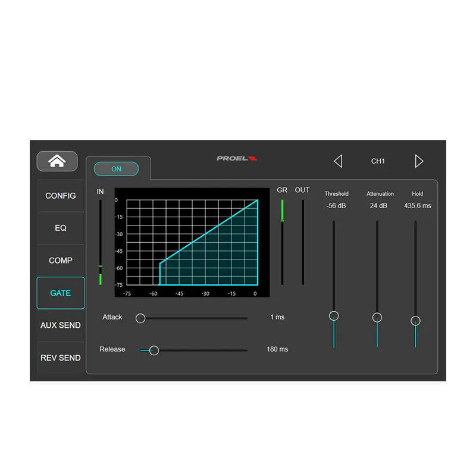476x476 pixels.
Task: Click the Home icon button
Action: click(57, 161)
